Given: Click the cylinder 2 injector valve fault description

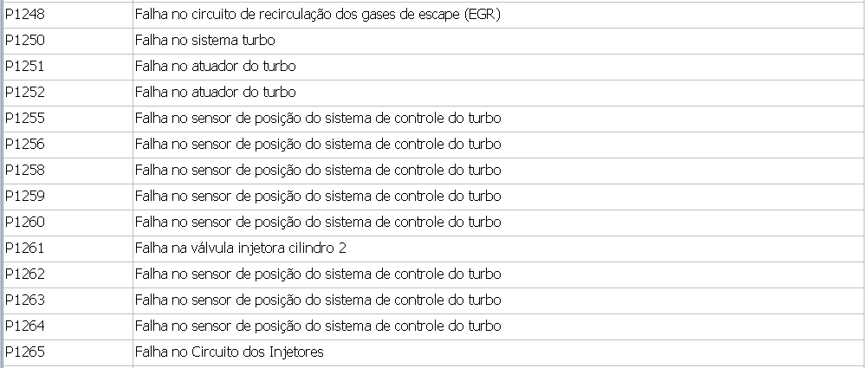Looking at the screenshot, I should [x=241, y=249].
